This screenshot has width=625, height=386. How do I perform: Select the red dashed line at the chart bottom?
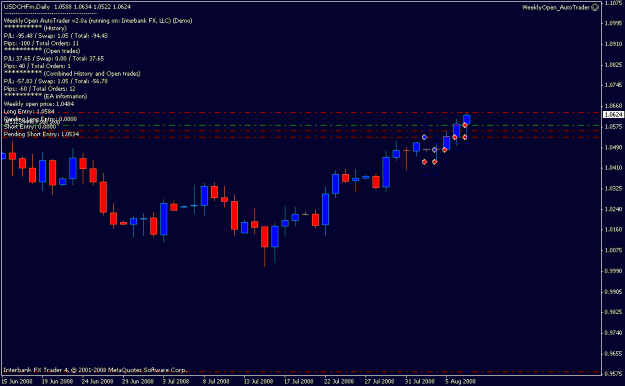pyautogui.click(x=301, y=372)
